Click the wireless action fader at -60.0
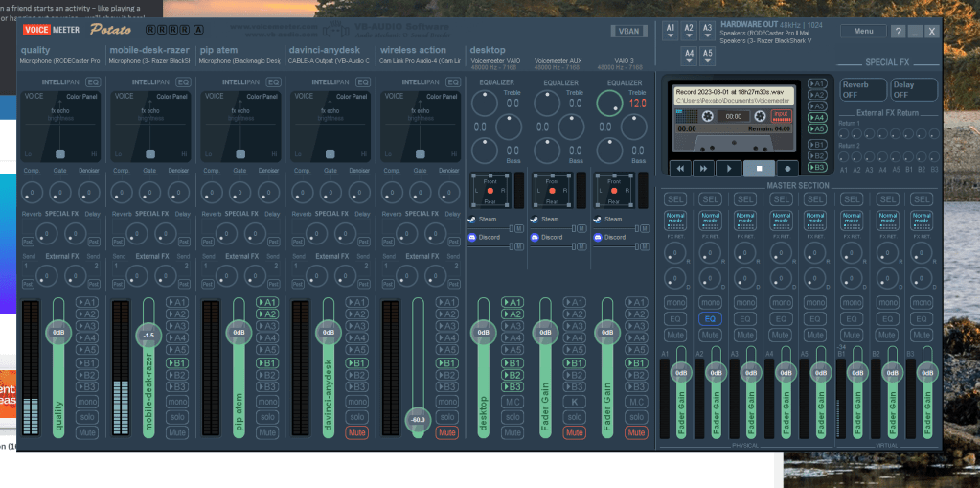This screenshot has width=980, height=488. (x=418, y=419)
